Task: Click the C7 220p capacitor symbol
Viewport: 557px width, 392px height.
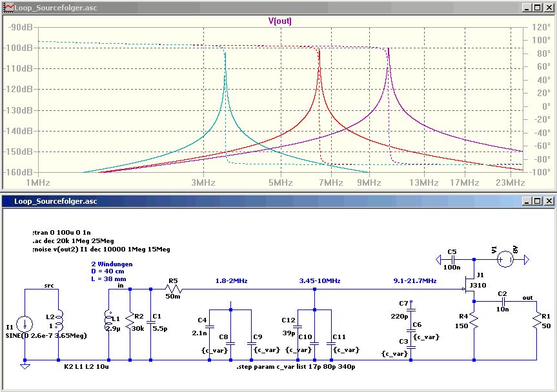Action: tap(412, 312)
